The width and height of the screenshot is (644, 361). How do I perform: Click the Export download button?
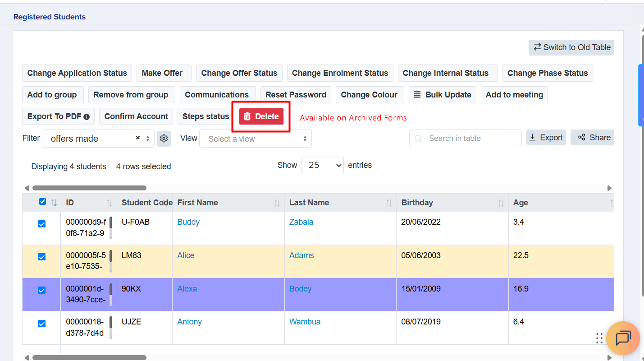click(x=546, y=138)
